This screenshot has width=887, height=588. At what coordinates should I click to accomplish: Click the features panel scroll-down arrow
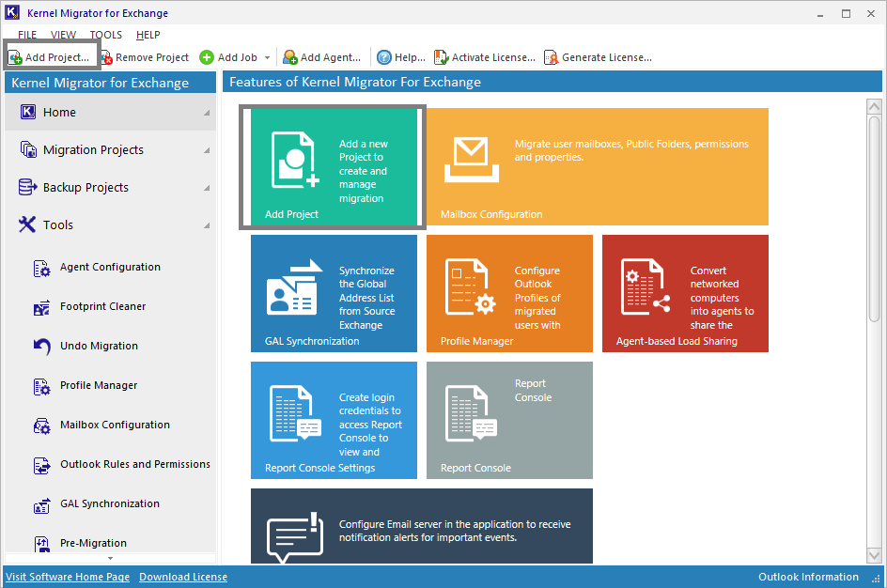tap(874, 556)
